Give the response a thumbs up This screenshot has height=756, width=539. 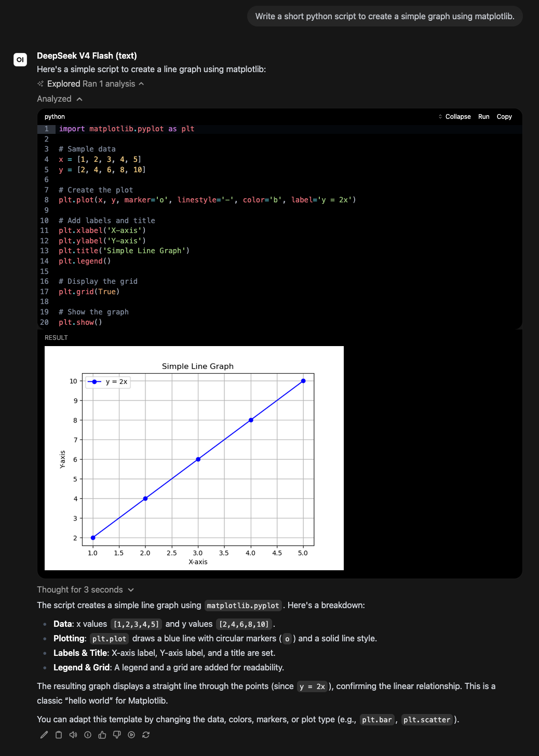pyautogui.click(x=102, y=735)
